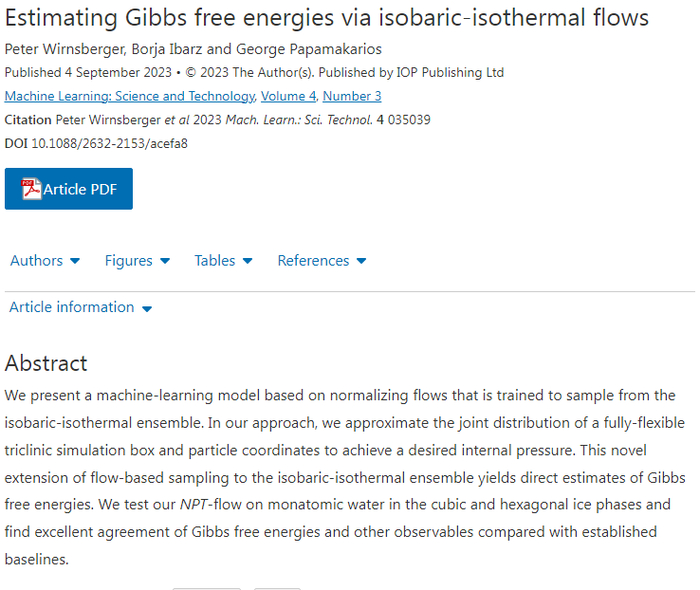
Task: Click the caret arrow beside Figures
Action: [165, 261]
